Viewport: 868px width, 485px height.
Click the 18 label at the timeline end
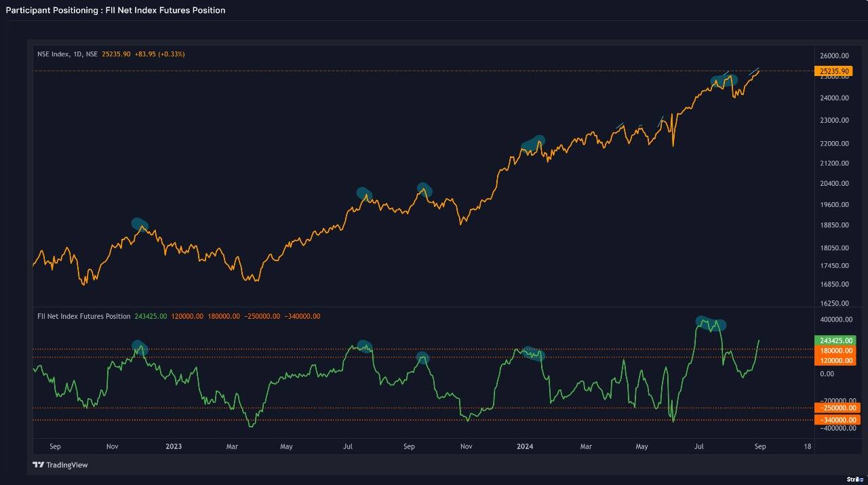tap(807, 446)
